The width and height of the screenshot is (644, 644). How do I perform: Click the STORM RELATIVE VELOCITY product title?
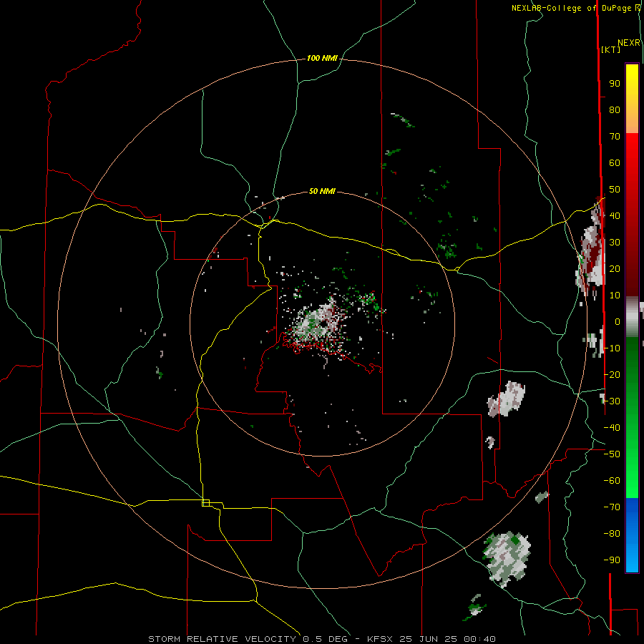(222, 639)
